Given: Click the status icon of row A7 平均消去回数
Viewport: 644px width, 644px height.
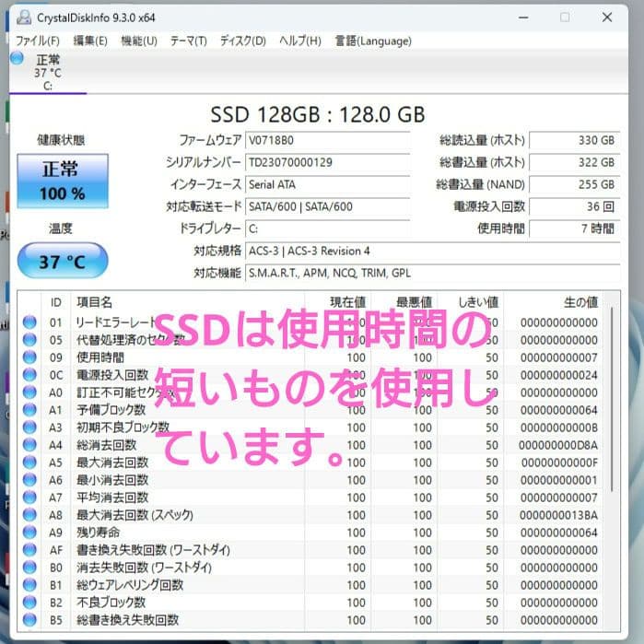Looking at the screenshot, I should [29, 498].
